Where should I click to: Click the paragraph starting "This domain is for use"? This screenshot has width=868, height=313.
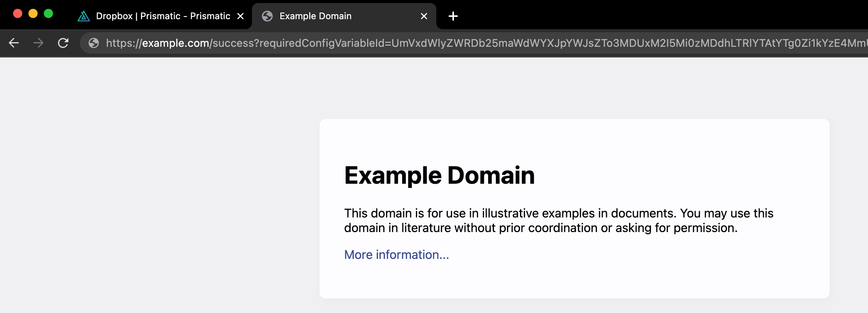[x=559, y=221]
